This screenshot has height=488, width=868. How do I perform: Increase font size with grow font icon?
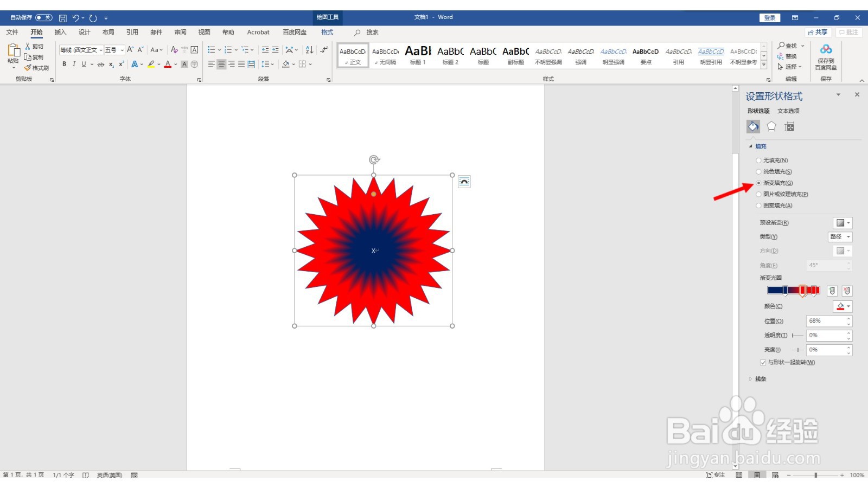point(130,50)
